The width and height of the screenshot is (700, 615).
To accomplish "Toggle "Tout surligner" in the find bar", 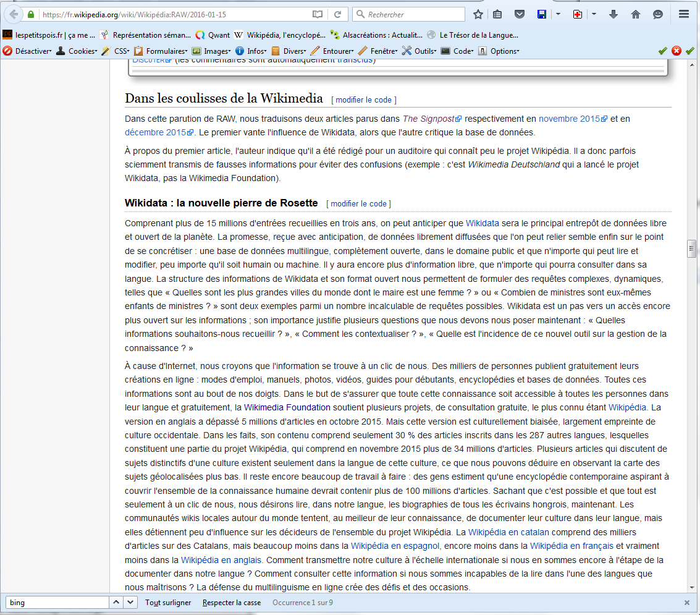I will click(168, 603).
